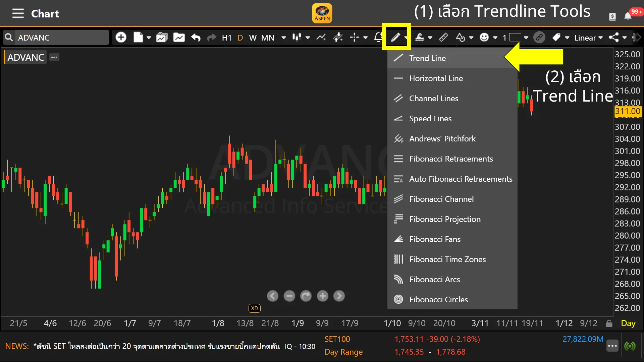Select the Trendline Tools pencil icon
This screenshot has width=644, height=362.
(x=395, y=37)
